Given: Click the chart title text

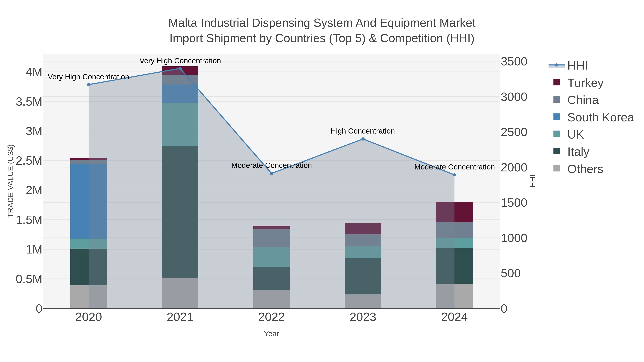Looking at the screenshot, I should (322, 30).
